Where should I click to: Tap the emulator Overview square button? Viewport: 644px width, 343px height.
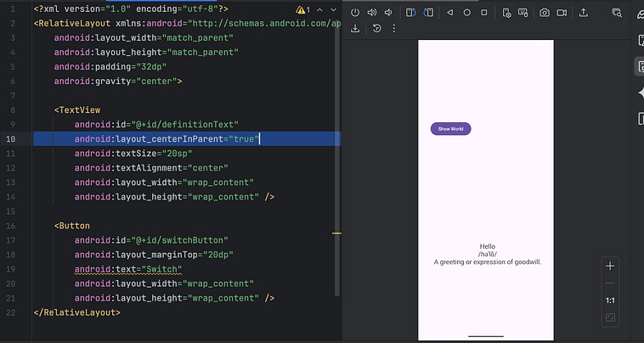pyautogui.click(x=484, y=13)
